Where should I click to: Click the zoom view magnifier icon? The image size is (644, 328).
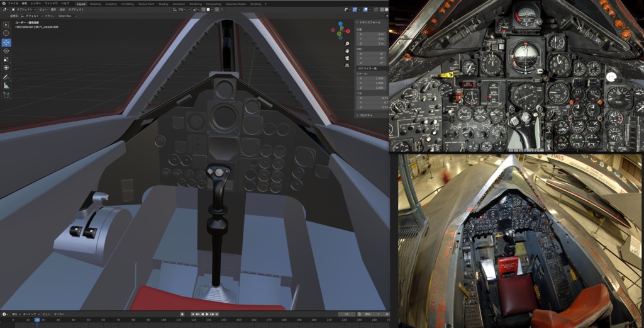[x=347, y=43]
